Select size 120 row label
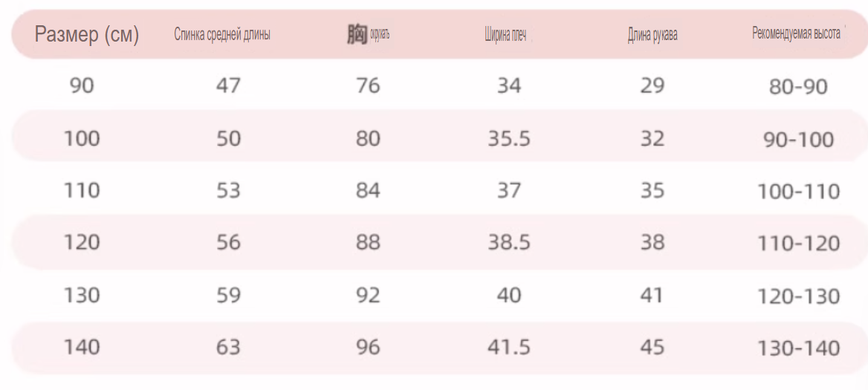The width and height of the screenshot is (868, 390). click(x=82, y=243)
